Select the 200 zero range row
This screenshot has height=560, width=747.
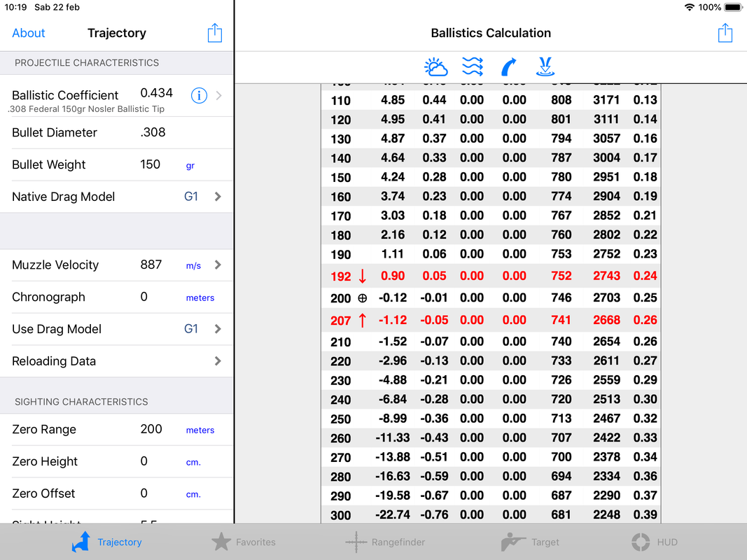click(x=491, y=298)
